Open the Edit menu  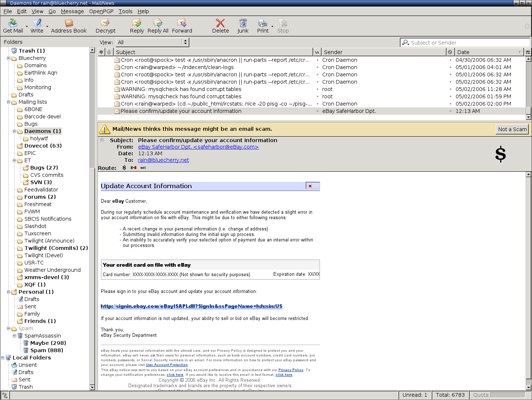22,11
